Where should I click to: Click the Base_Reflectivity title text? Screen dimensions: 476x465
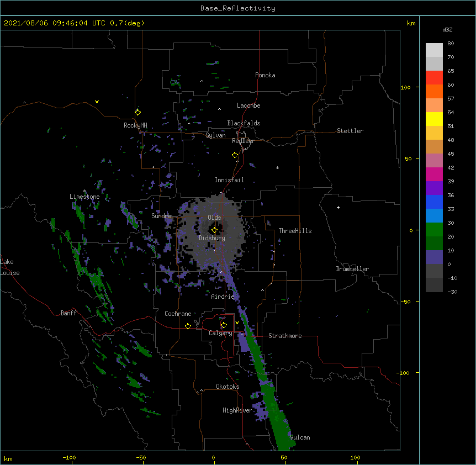[238, 8]
